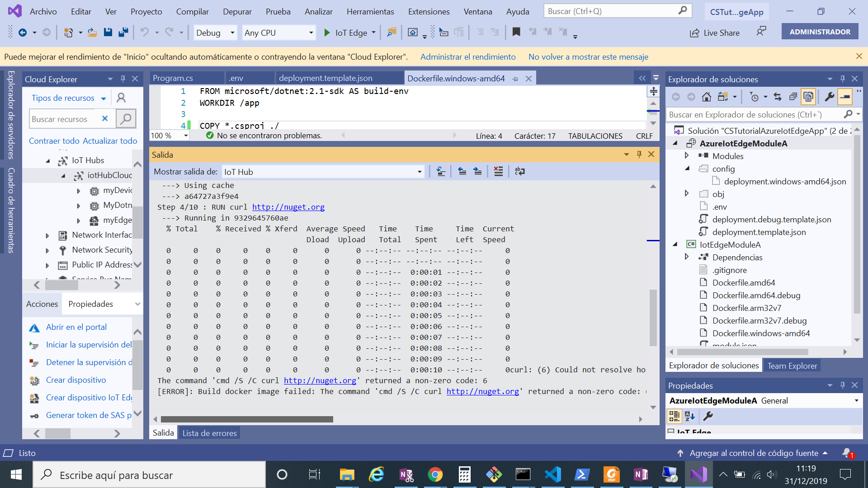Click the 'Abrir en el portal' action
This screenshot has height=488, width=868.
click(x=76, y=327)
